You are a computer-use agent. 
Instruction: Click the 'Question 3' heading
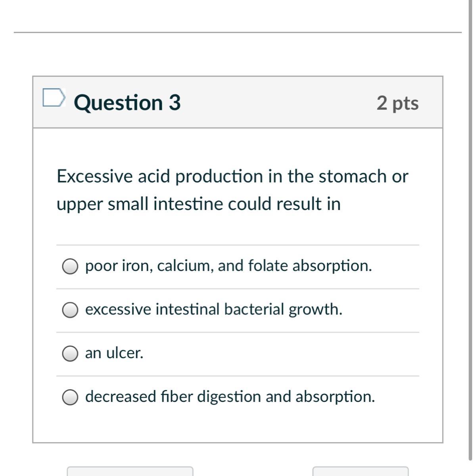(127, 103)
